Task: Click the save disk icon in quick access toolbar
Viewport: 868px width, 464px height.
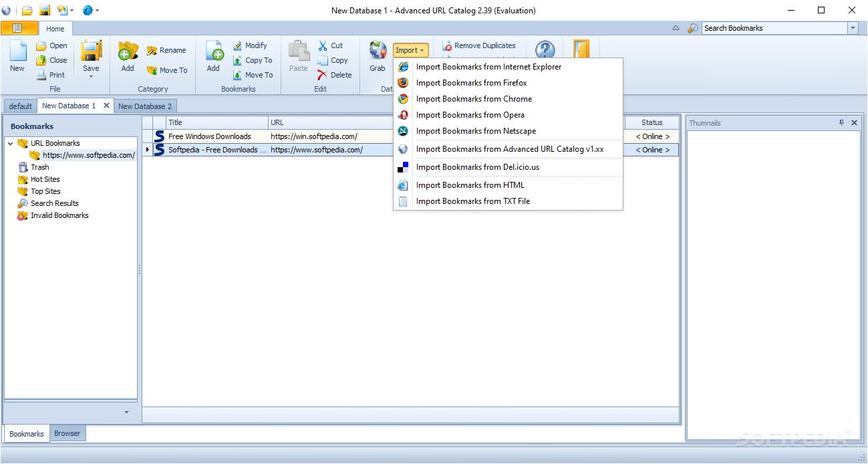Action: pos(45,10)
